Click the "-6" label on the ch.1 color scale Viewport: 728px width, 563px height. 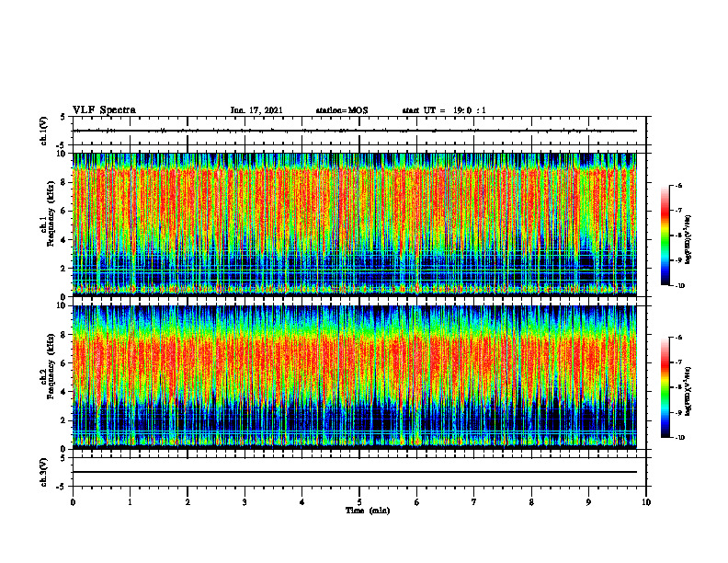[x=678, y=186]
